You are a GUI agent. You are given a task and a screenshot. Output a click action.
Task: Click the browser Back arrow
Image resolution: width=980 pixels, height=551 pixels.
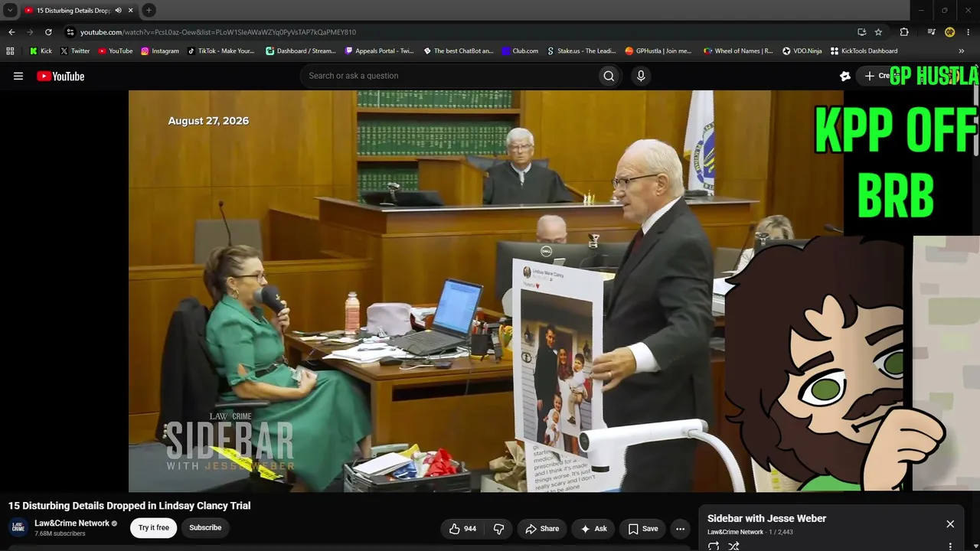pyautogui.click(x=11, y=32)
